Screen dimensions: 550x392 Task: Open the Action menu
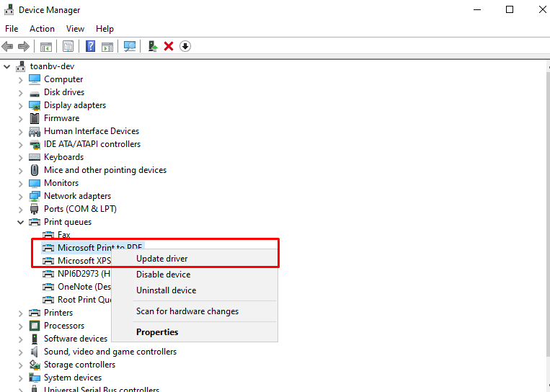42,29
